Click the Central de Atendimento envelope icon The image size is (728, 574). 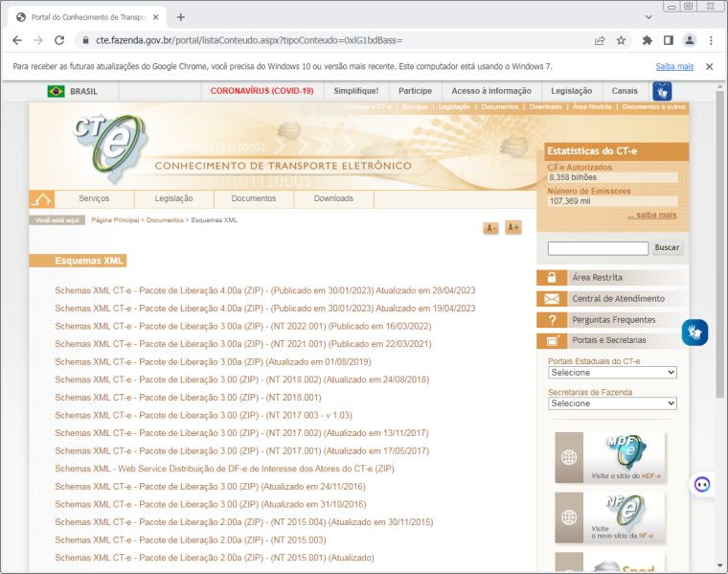pyautogui.click(x=552, y=299)
